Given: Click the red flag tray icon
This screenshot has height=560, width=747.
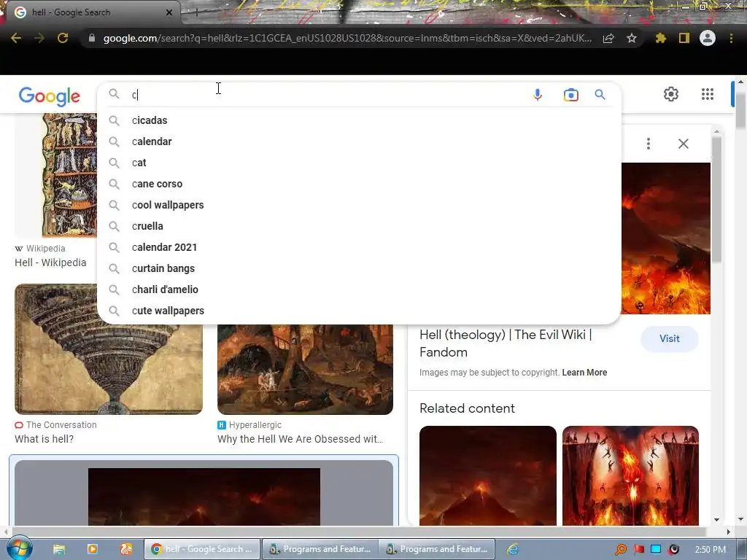Looking at the screenshot, I should (638, 550).
